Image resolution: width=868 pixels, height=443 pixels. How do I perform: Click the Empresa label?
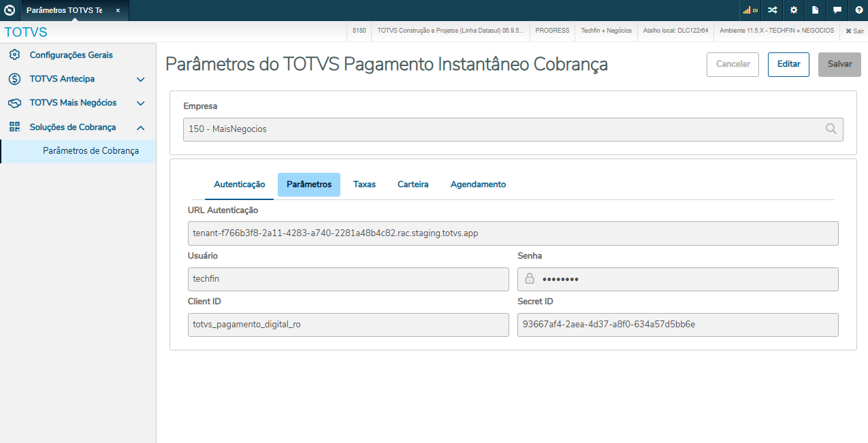pos(200,106)
